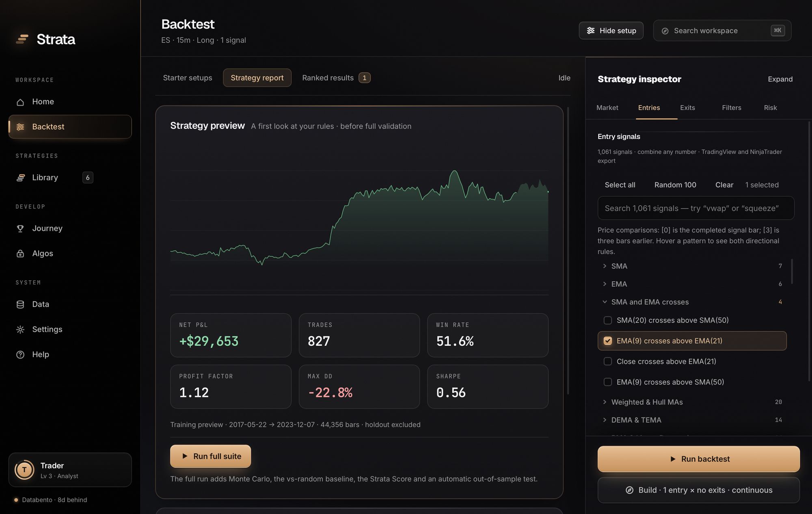Screen dimensions: 812x514
Task: Switch to the Market tab
Action: click(607, 108)
